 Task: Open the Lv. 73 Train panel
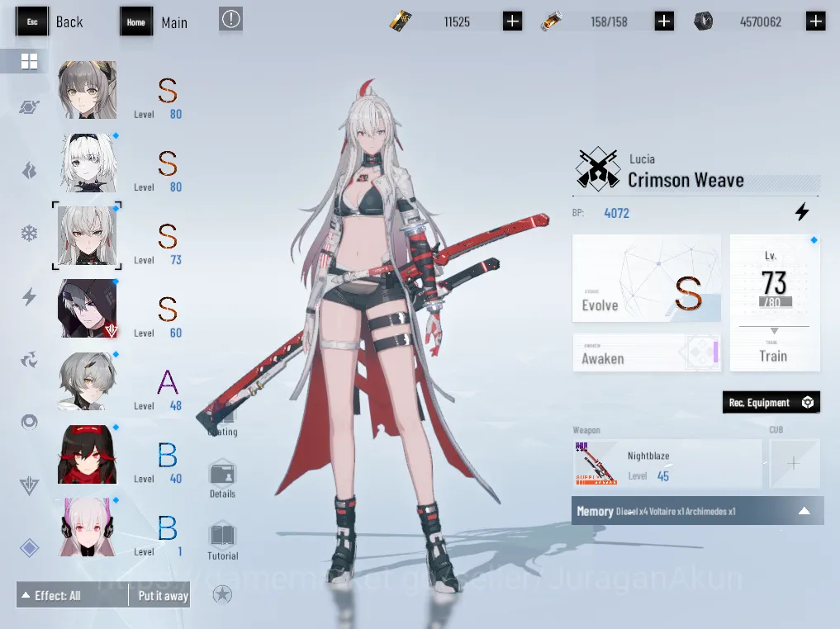click(x=775, y=303)
